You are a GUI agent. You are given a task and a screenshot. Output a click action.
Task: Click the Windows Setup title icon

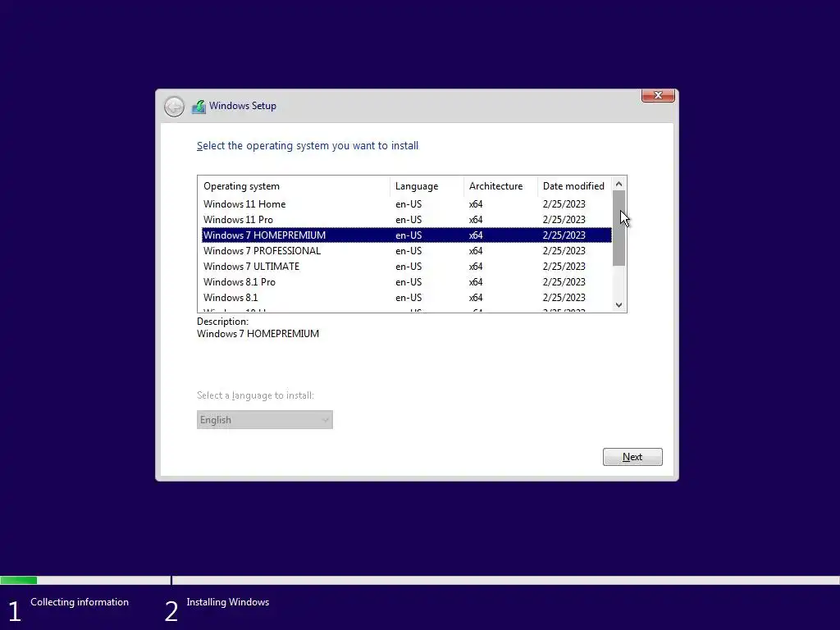199,107
